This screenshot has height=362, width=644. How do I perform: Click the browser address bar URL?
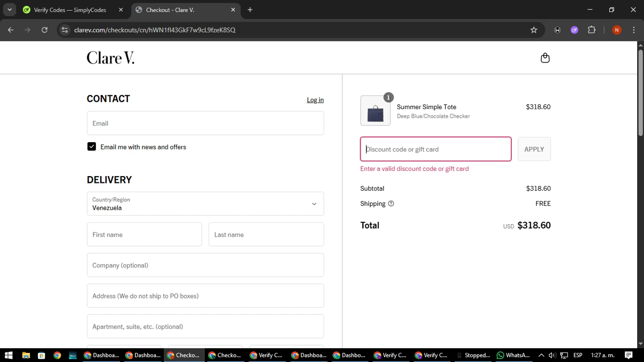155,30
